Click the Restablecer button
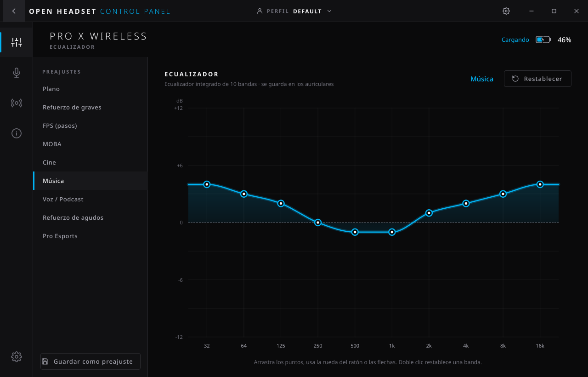Screen dimensions: 588x377 (x=537, y=79)
